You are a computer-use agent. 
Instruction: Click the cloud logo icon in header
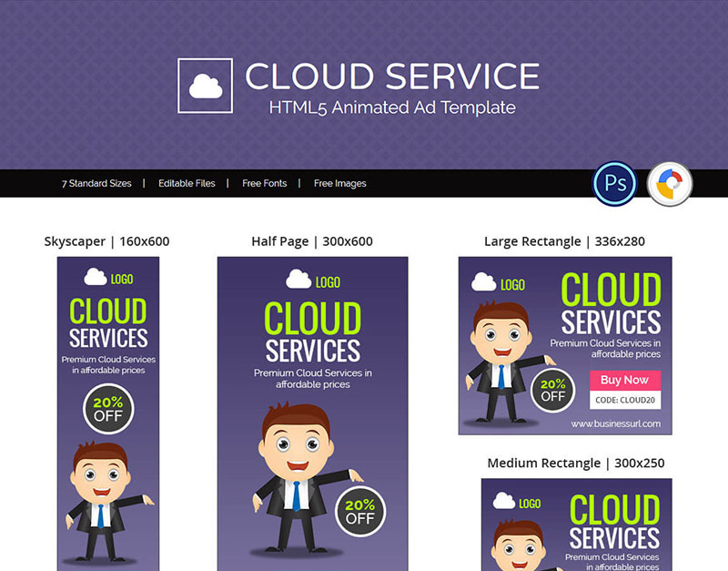[x=206, y=86]
